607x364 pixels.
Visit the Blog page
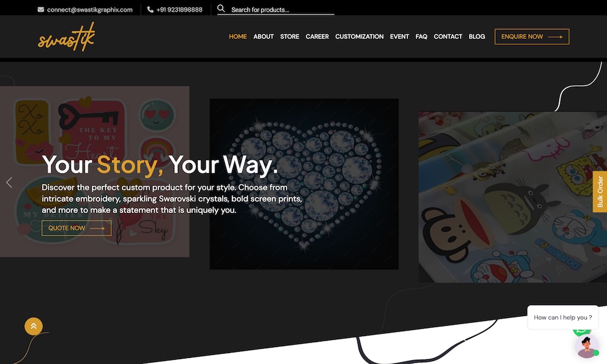tap(476, 36)
